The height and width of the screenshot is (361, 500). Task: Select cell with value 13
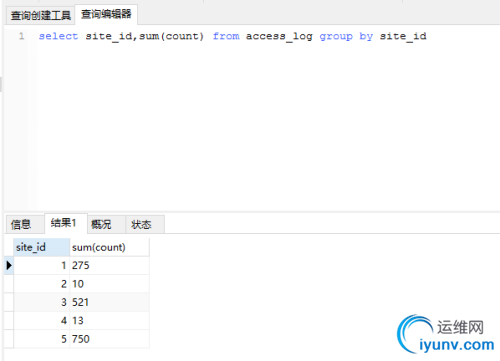(x=110, y=320)
